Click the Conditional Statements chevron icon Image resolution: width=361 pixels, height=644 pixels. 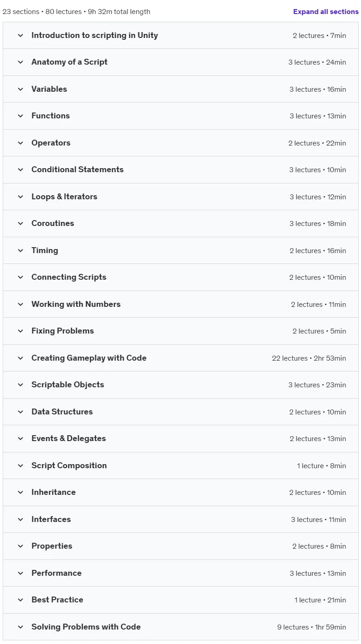click(20, 170)
